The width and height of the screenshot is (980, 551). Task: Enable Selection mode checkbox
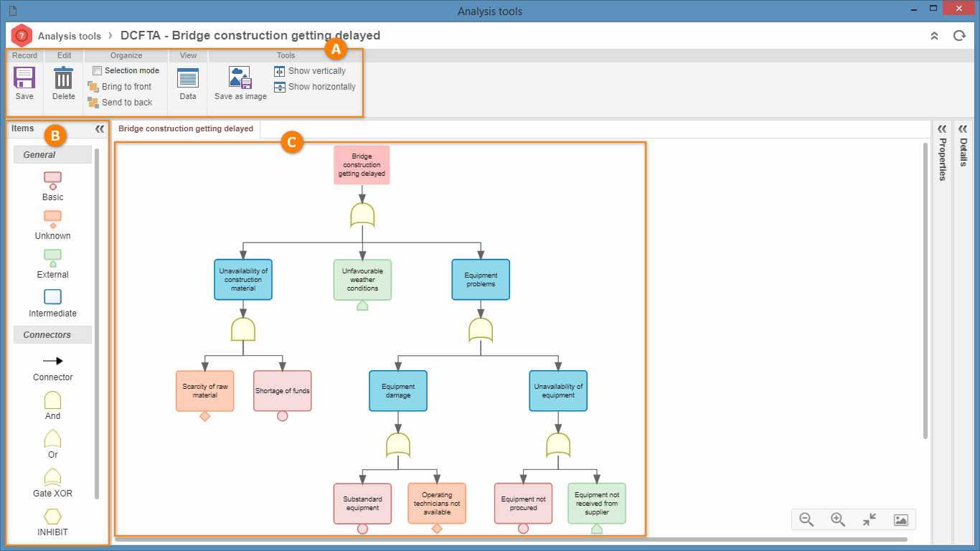coord(98,71)
